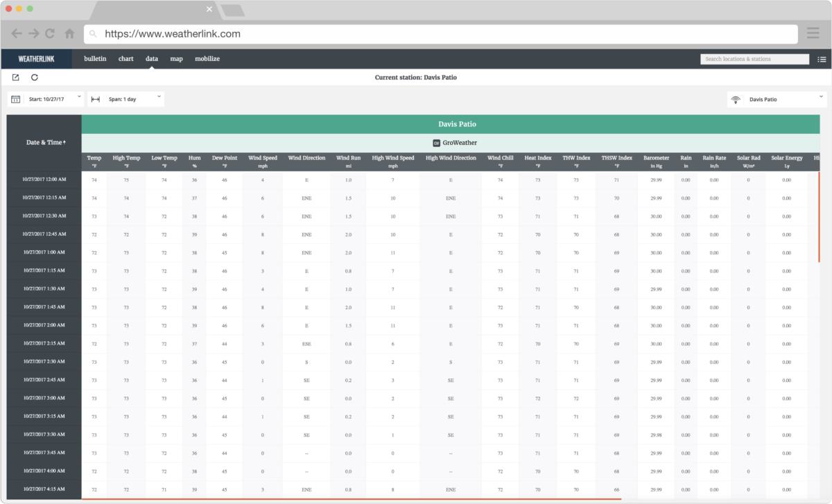Open the mobilize page
Viewport: 832px width, 504px height.
coord(207,58)
